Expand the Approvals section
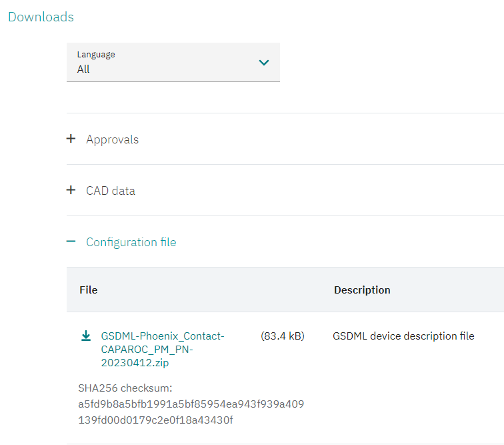 pos(112,139)
